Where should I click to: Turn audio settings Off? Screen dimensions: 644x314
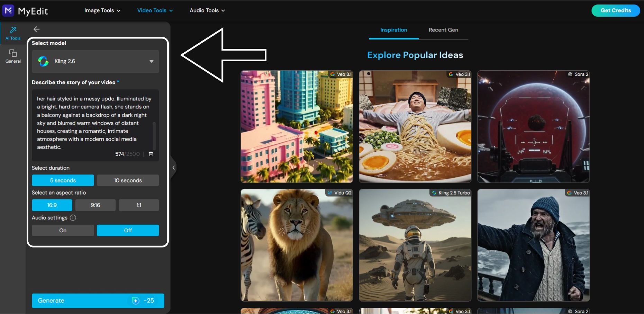pyautogui.click(x=128, y=231)
